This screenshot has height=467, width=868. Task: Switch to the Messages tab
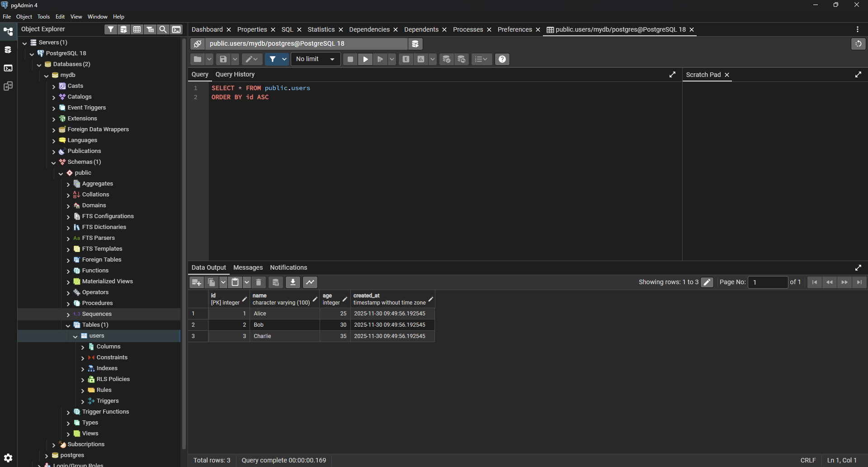(x=248, y=267)
